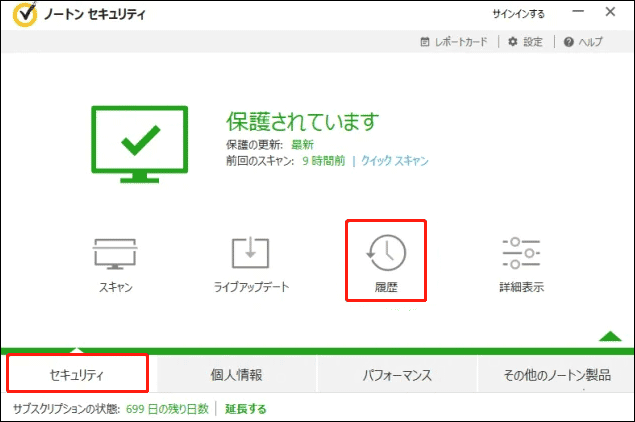The height and width of the screenshot is (422, 635).
Task: Close the Norton Security window
Action: [610, 12]
